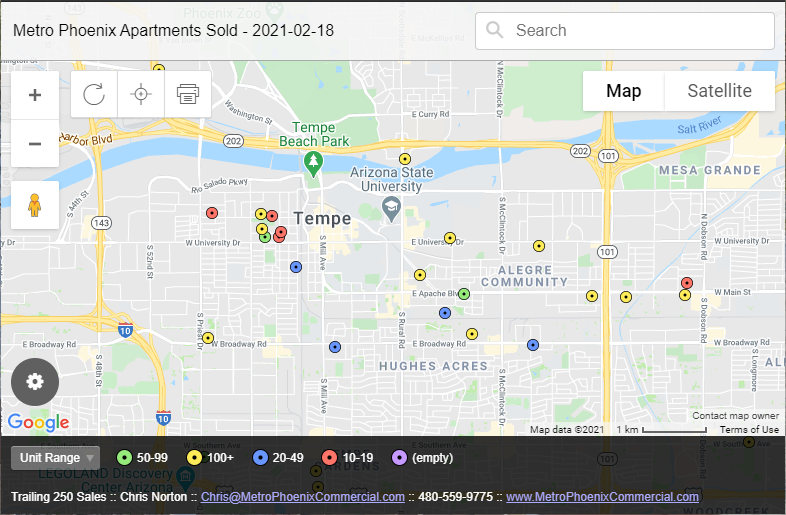This screenshot has width=786, height=515.
Task: Select blue marker west of S Mill Ave
Action: pyautogui.click(x=296, y=267)
